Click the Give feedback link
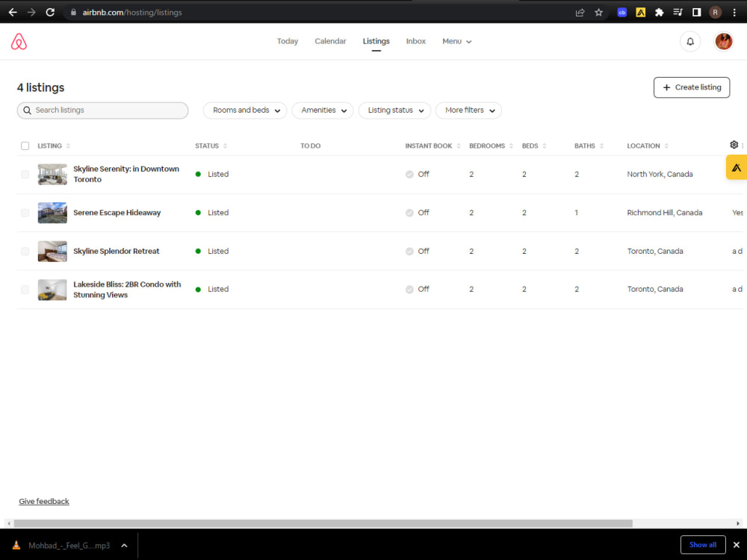 click(x=44, y=501)
